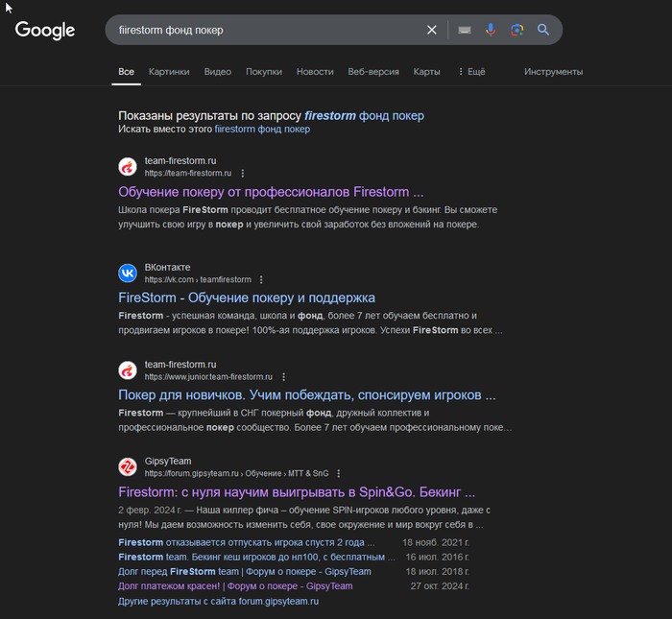Image resolution: width=672 pixels, height=619 pixels.
Task: Click corrected query link firestorm фонд покер
Action: tap(364, 116)
